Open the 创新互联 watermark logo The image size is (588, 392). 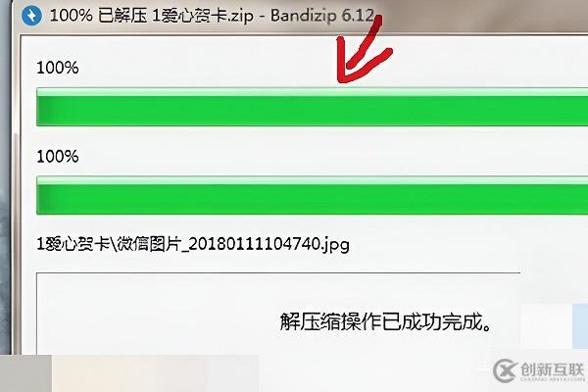coord(505,370)
